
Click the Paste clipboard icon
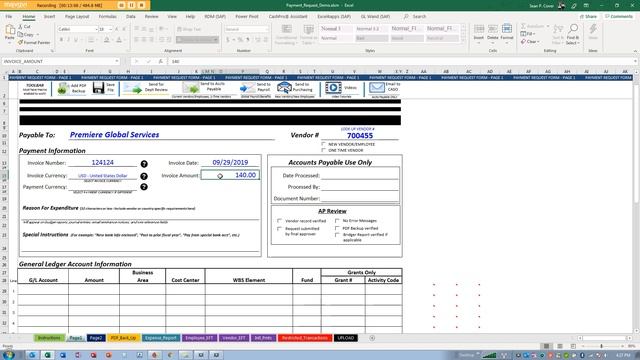[x=10, y=30]
